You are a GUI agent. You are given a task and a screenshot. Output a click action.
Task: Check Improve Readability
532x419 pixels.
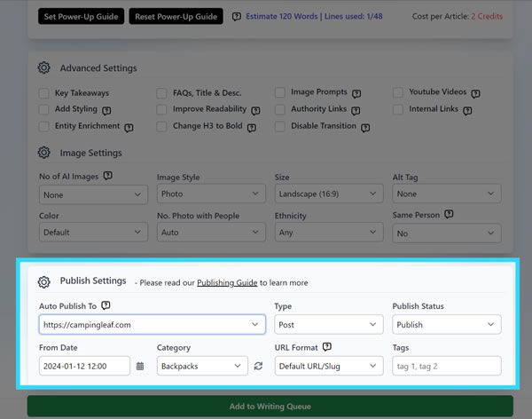coord(161,109)
